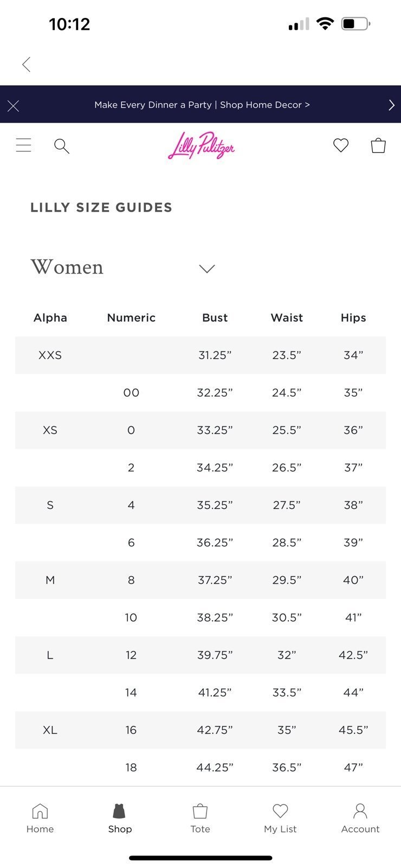Click the chevron beside Women
This screenshot has height=868, width=401.
(x=207, y=269)
